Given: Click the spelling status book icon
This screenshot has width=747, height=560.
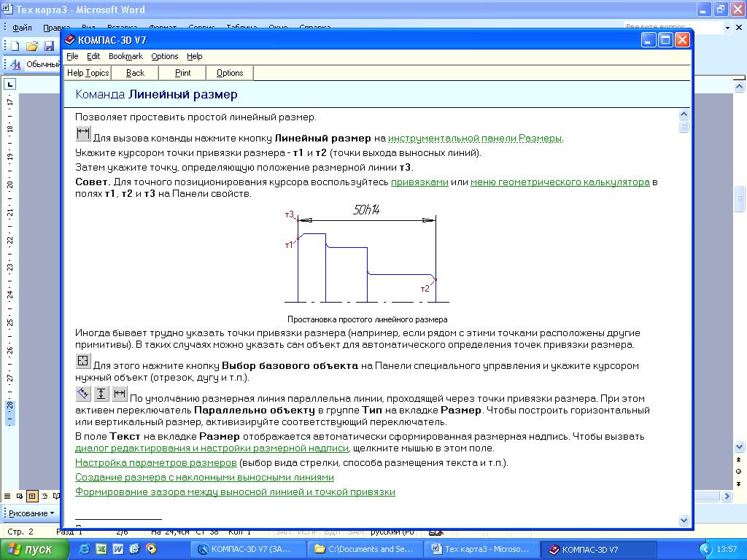Looking at the screenshot, I should point(436,532).
